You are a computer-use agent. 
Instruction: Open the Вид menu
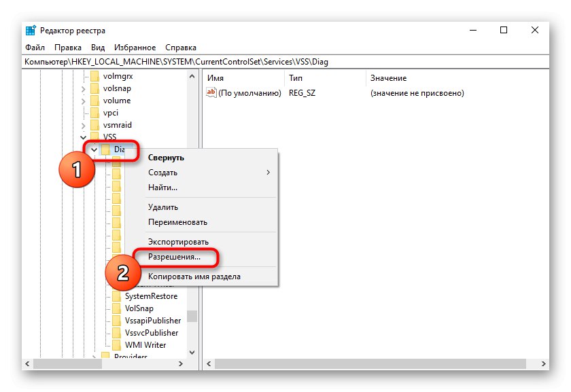point(98,48)
